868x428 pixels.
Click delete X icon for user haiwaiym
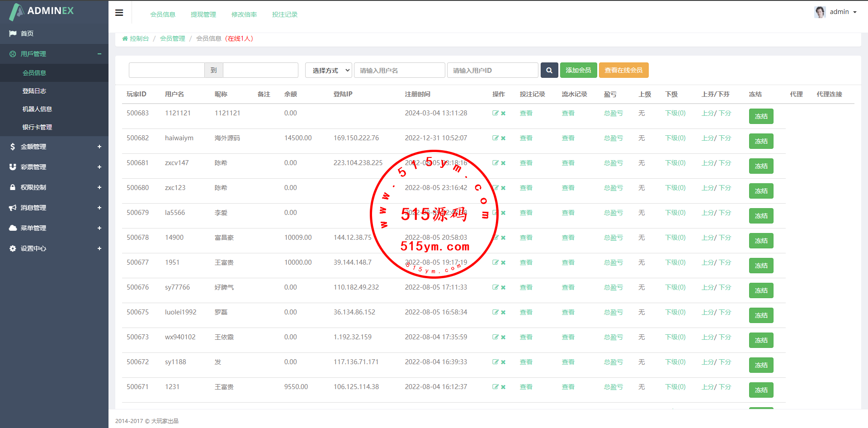[503, 138]
